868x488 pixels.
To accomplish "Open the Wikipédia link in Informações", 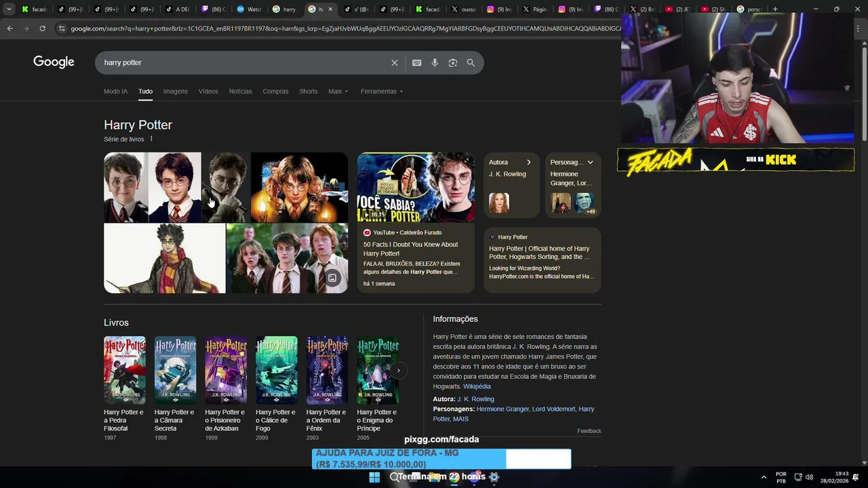I will (477, 386).
